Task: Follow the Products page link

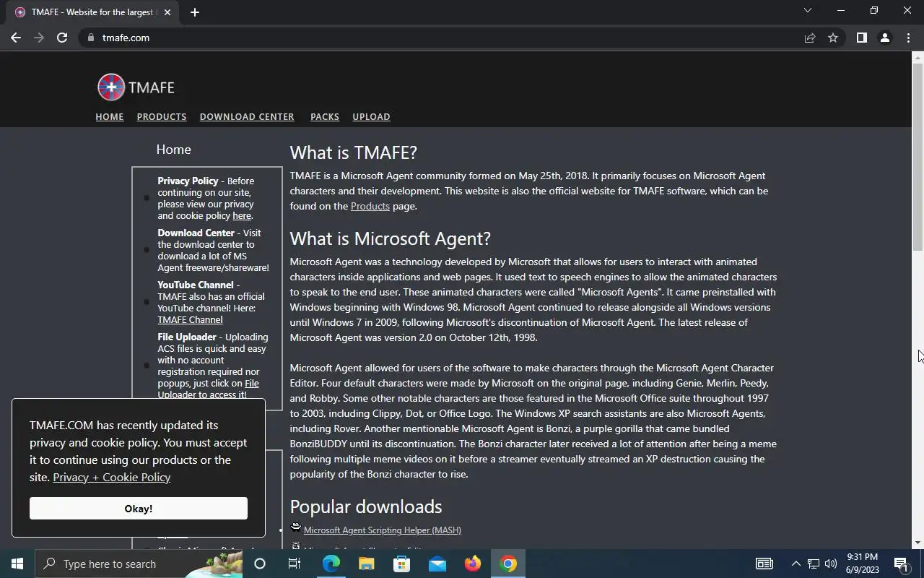Action: click(x=370, y=206)
